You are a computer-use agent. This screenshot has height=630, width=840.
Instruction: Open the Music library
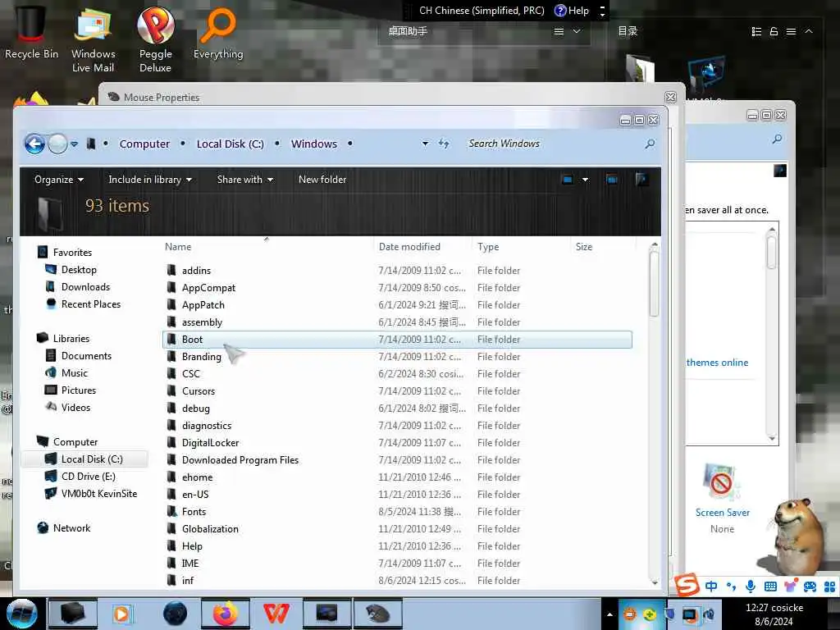pos(75,373)
